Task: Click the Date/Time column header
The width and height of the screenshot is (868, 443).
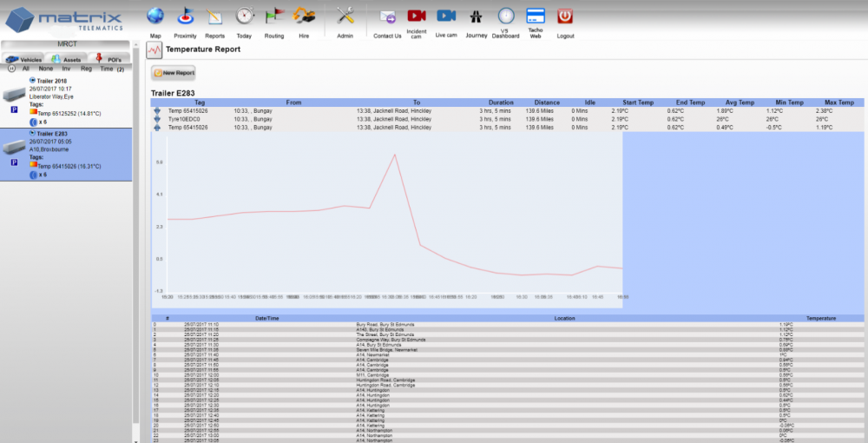Action: click(x=266, y=319)
